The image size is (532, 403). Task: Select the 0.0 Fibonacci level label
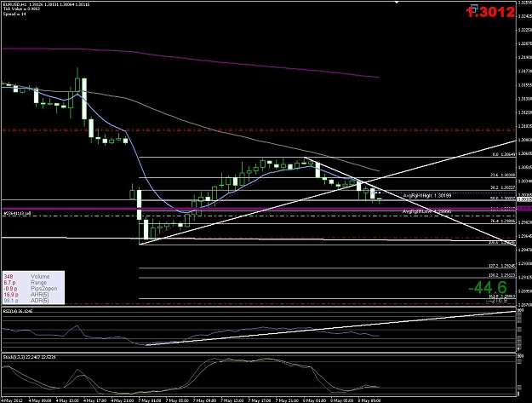click(x=504, y=154)
